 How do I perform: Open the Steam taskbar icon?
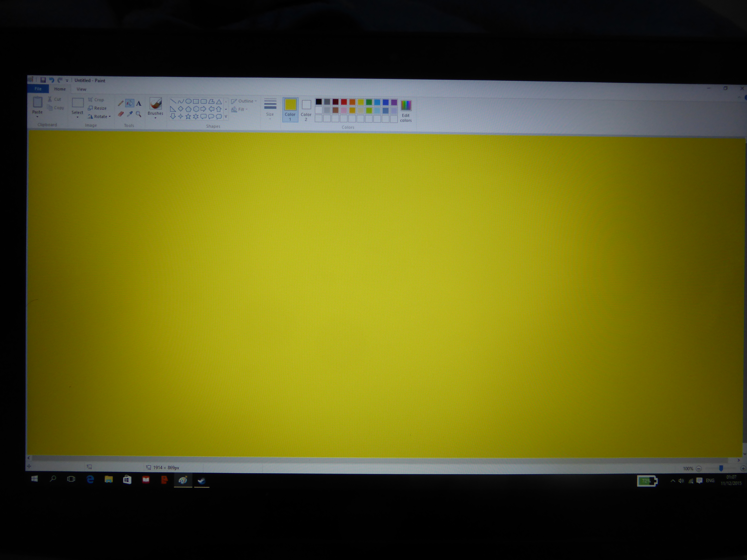(x=202, y=480)
